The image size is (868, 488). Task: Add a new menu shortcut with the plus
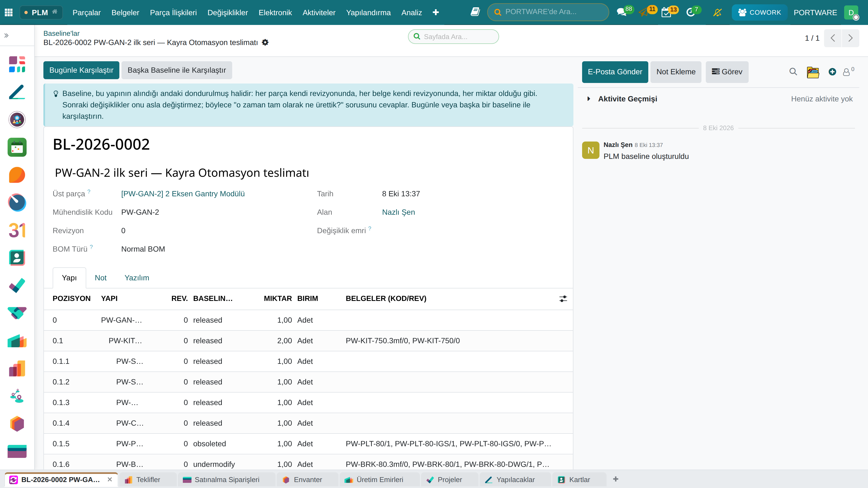pos(436,12)
